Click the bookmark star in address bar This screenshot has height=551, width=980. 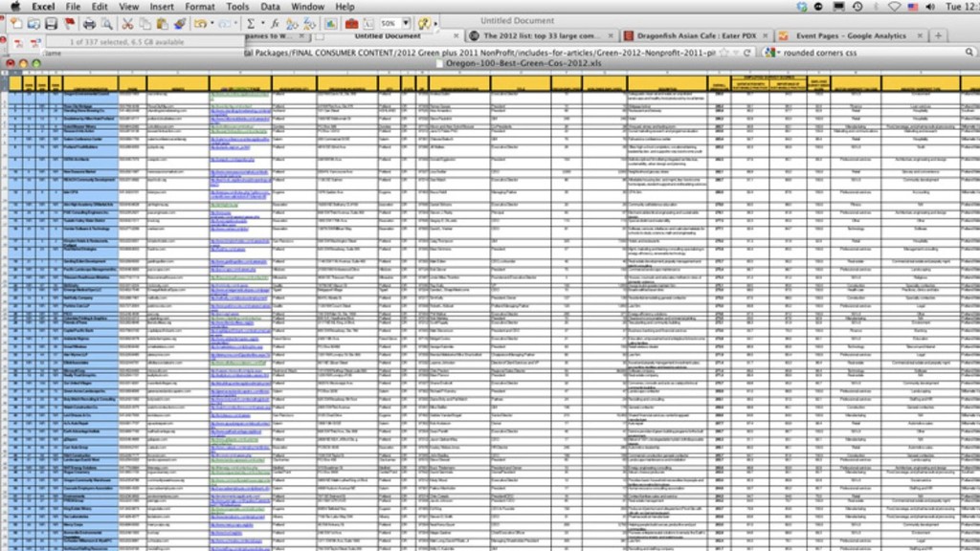pyautogui.click(x=724, y=53)
